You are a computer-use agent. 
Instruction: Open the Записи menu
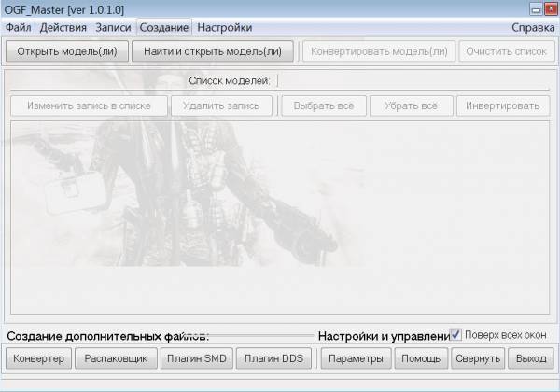pos(113,27)
